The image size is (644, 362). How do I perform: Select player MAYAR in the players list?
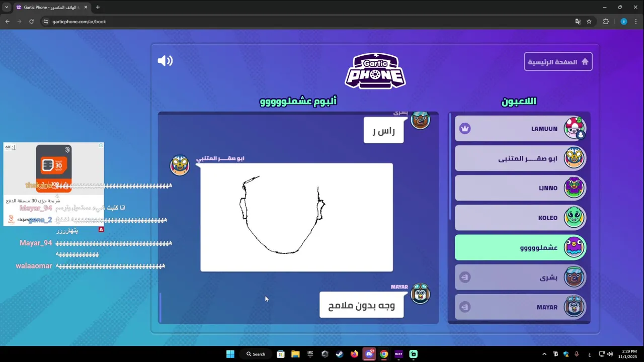pos(521,307)
